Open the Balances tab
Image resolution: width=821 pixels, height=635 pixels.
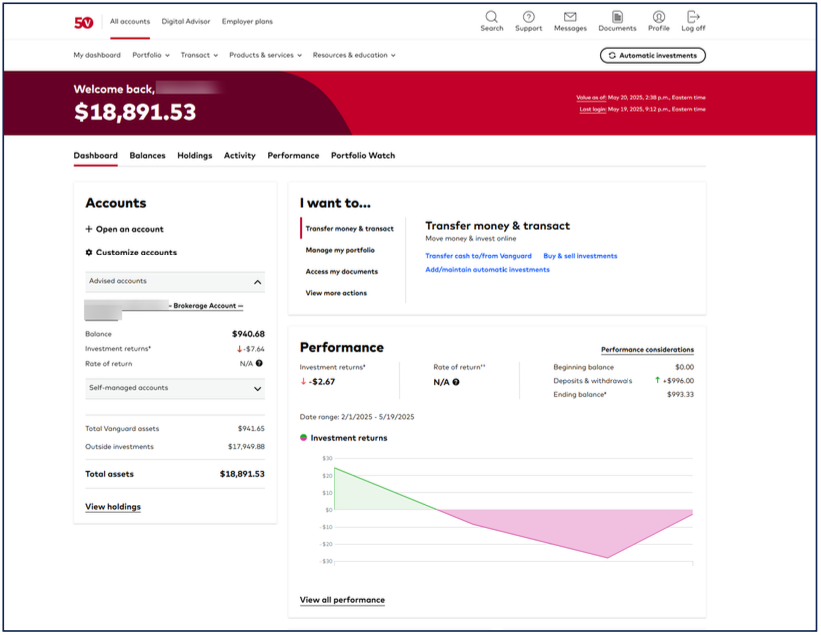[147, 155]
